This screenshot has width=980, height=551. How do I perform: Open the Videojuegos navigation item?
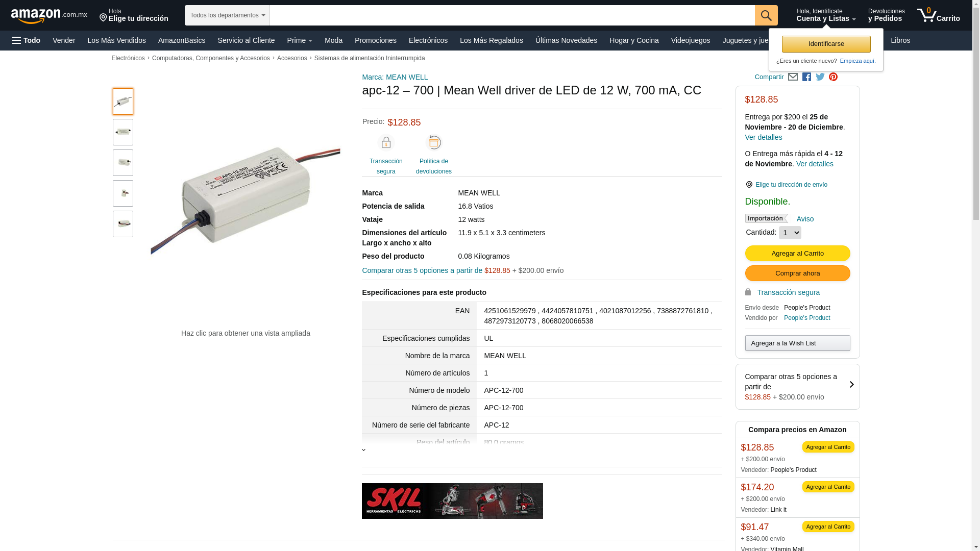pos(690,40)
